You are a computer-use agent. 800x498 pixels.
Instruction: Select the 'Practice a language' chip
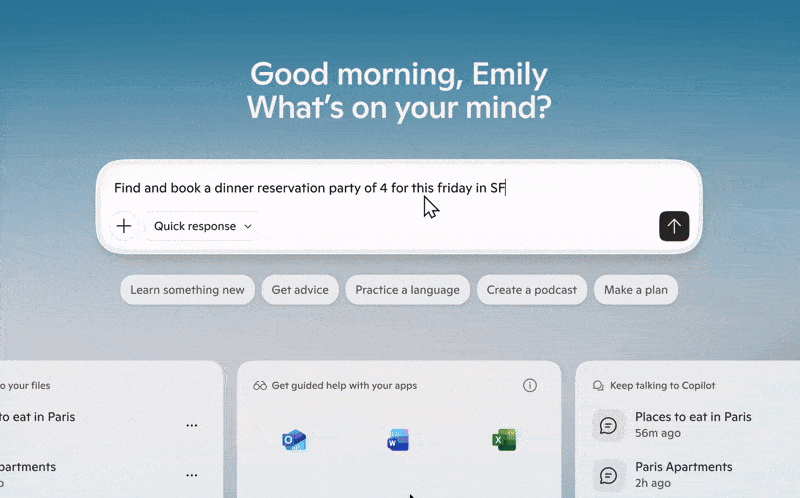tap(407, 290)
